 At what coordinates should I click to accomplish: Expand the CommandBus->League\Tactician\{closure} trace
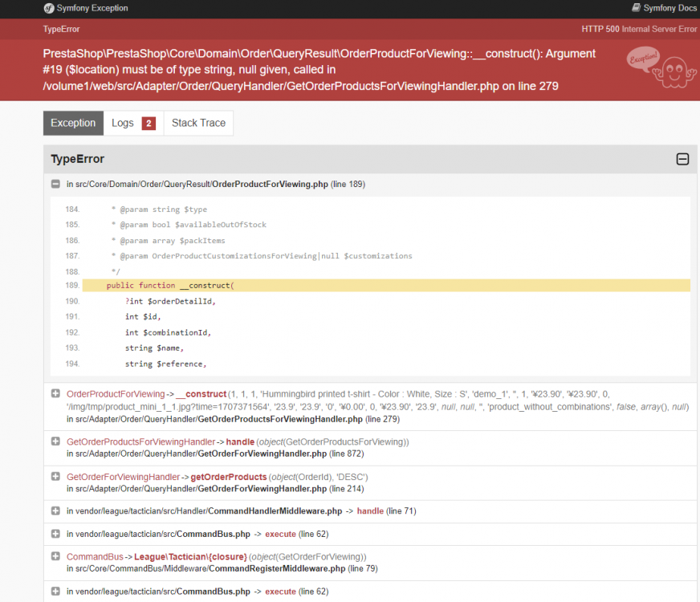click(x=55, y=556)
